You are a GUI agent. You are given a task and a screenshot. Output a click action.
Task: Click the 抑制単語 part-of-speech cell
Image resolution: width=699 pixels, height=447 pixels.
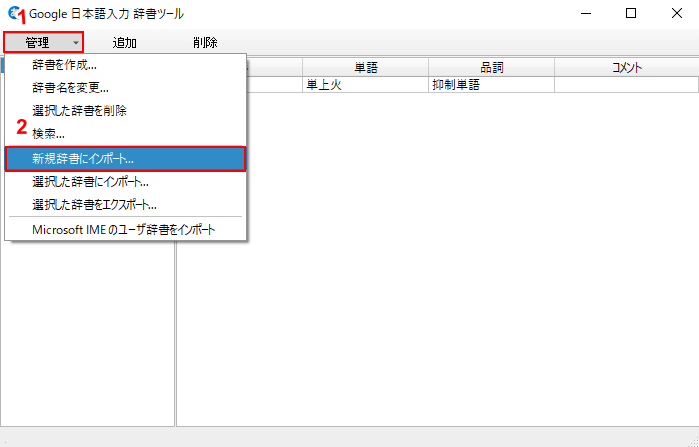(x=491, y=85)
